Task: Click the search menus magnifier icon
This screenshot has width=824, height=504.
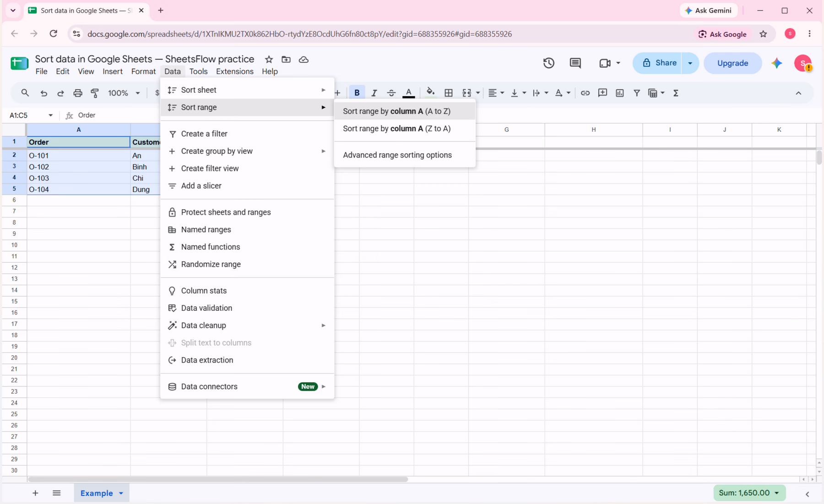Action: pyautogui.click(x=25, y=93)
